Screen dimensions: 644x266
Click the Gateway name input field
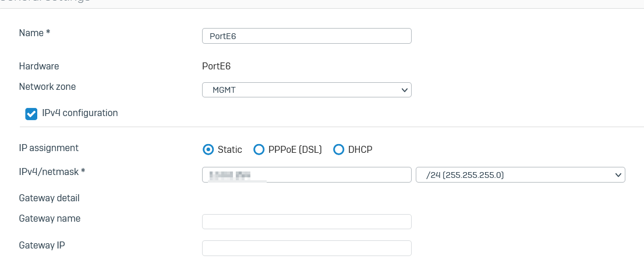[306, 222]
